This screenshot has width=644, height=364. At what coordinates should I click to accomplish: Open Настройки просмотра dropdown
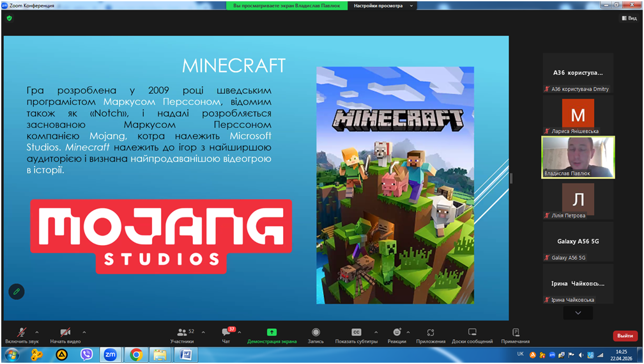(x=383, y=6)
